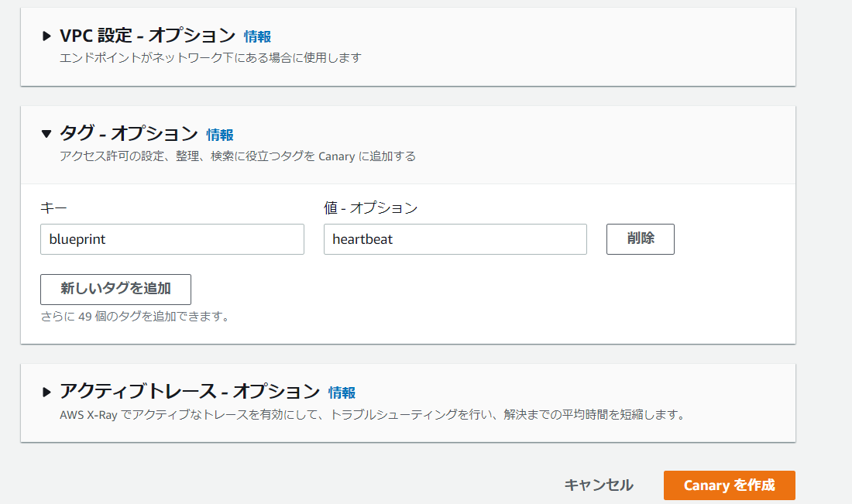This screenshot has width=852, height=504.
Task: Click キャンセル to discard the canary
Action: 598,485
